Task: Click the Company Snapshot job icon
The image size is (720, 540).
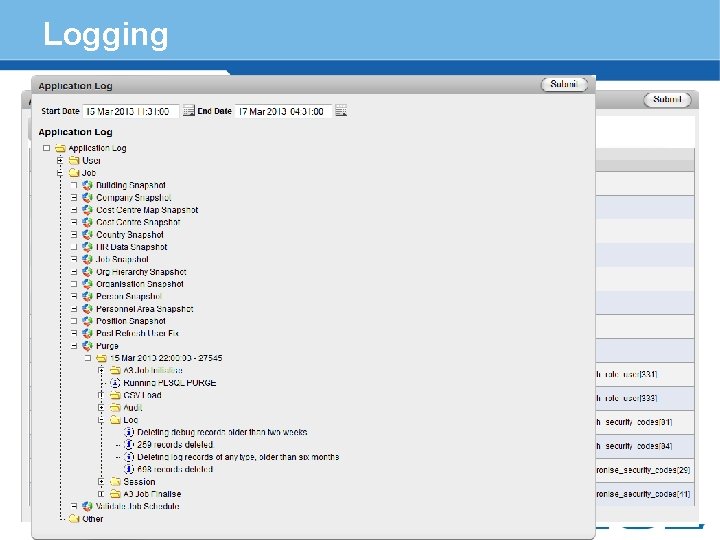Action: point(87,197)
